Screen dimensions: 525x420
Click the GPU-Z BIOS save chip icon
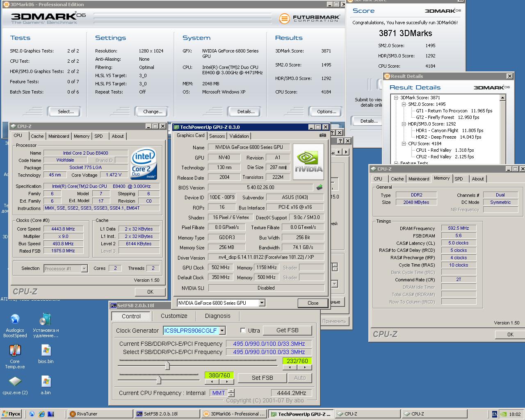pos(320,187)
